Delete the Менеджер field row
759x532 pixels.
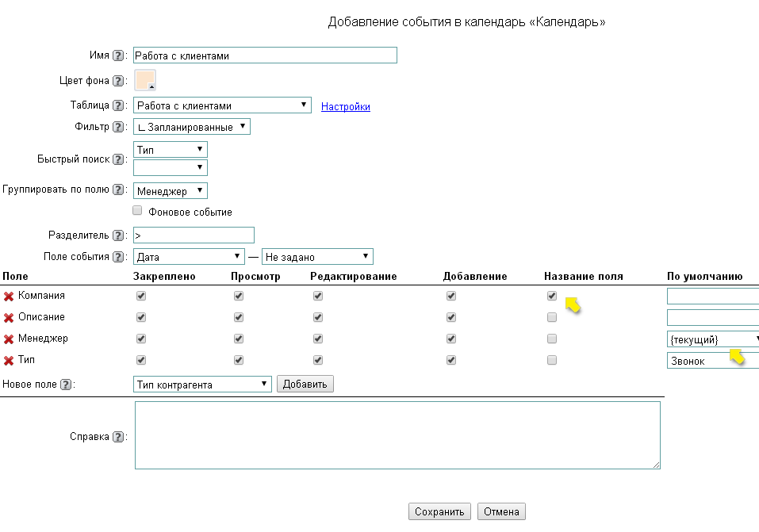tap(9, 339)
